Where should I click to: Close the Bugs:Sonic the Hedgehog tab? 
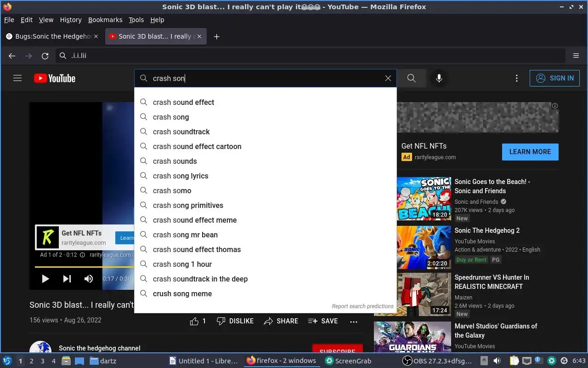[96, 36]
